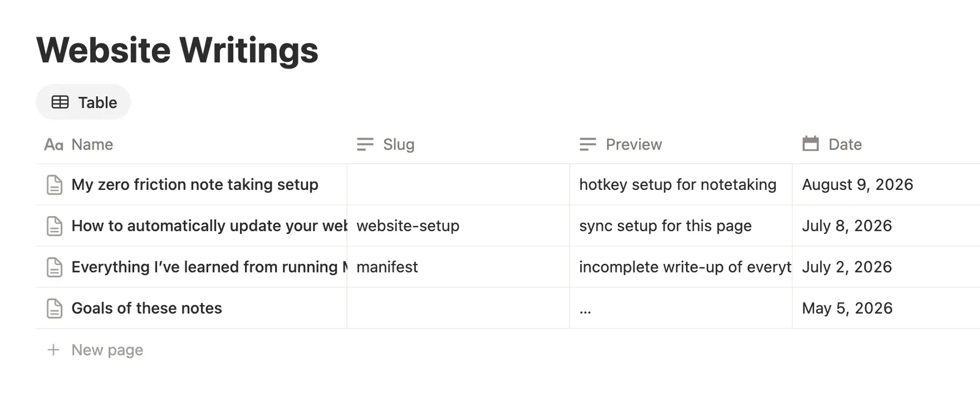Screen dimensions: 980x411
Task: Click the text lines icon beside Preview header
Action: click(587, 145)
